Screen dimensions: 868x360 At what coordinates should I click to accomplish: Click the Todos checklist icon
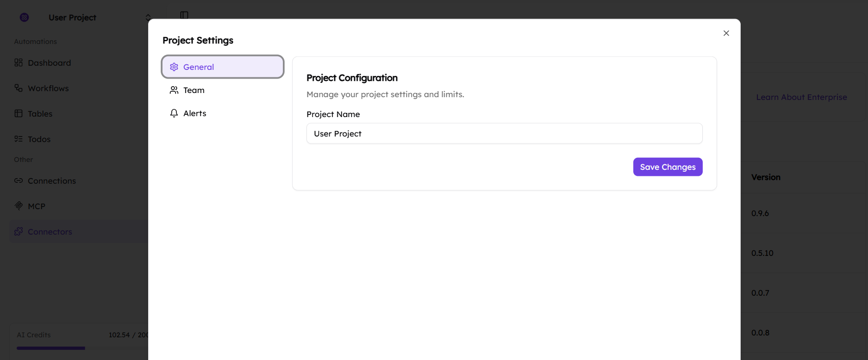pyautogui.click(x=19, y=139)
